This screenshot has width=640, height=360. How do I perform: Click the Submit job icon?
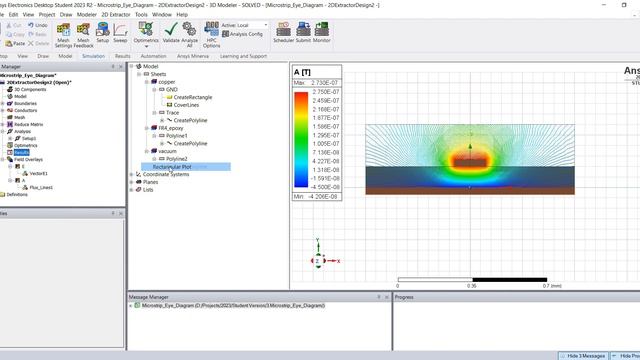tap(303, 32)
